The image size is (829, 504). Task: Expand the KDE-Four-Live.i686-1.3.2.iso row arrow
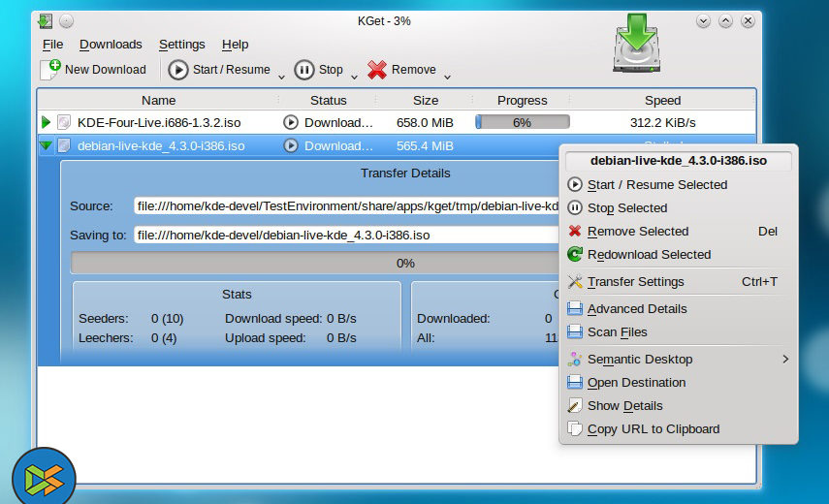46,122
